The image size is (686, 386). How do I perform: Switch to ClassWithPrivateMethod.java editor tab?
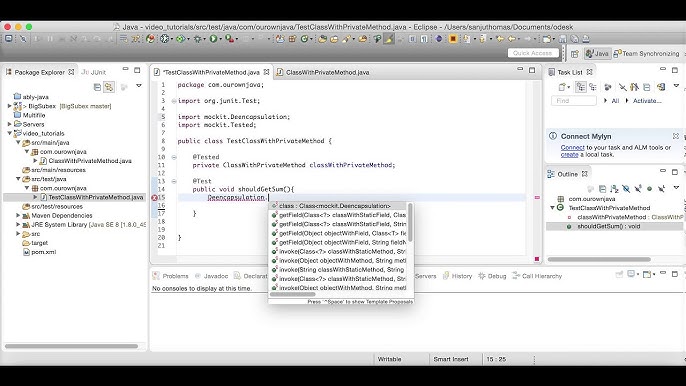click(323, 72)
